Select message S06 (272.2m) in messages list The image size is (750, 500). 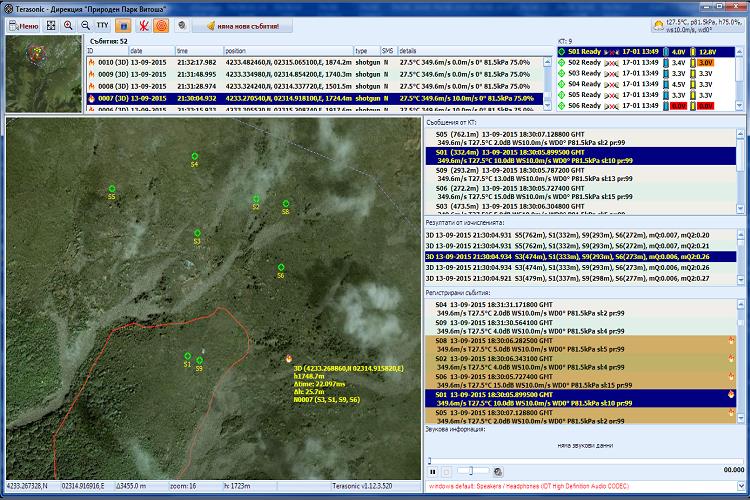[581, 192]
